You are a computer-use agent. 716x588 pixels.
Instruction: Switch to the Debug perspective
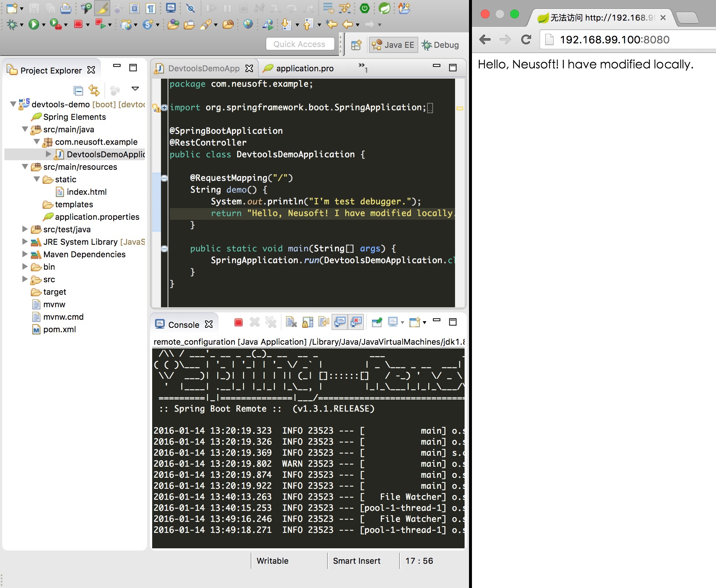pos(440,45)
